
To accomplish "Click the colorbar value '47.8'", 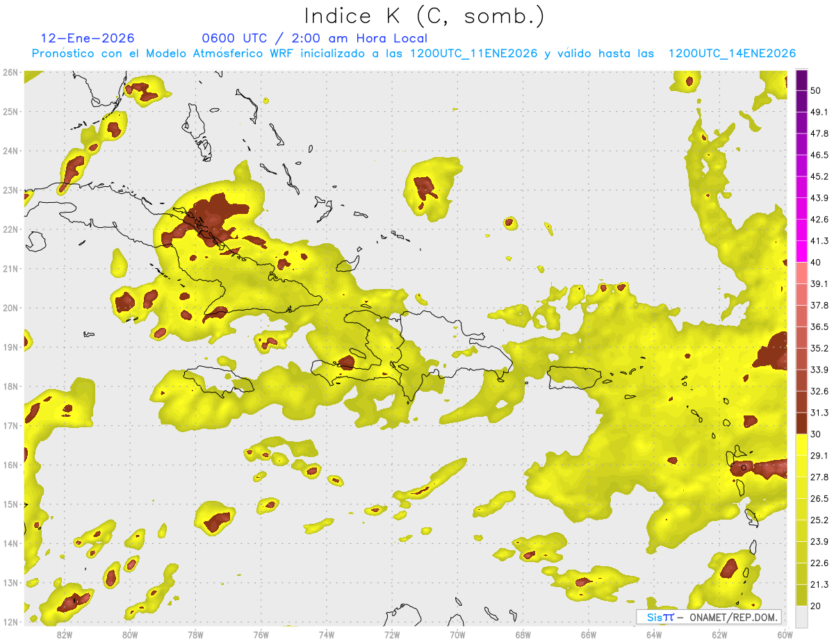I will (819, 133).
